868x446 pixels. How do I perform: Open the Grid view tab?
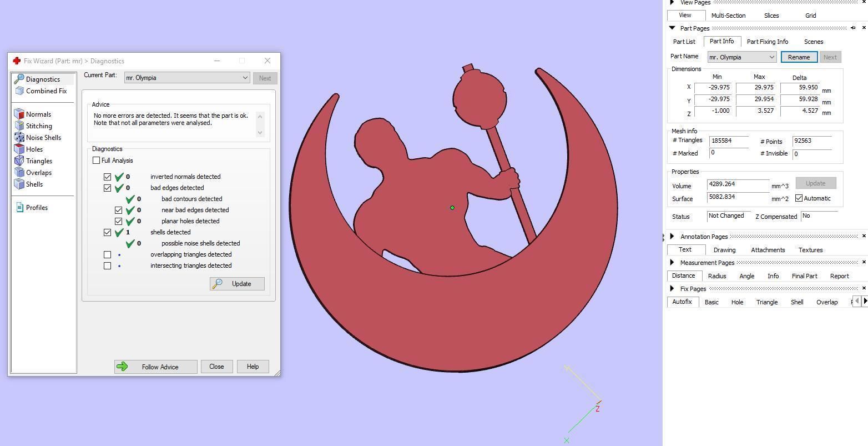click(810, 16)
